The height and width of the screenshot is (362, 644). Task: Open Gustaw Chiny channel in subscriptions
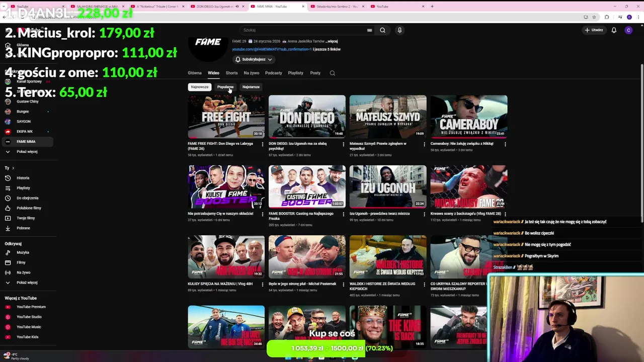tap(26, 102)
